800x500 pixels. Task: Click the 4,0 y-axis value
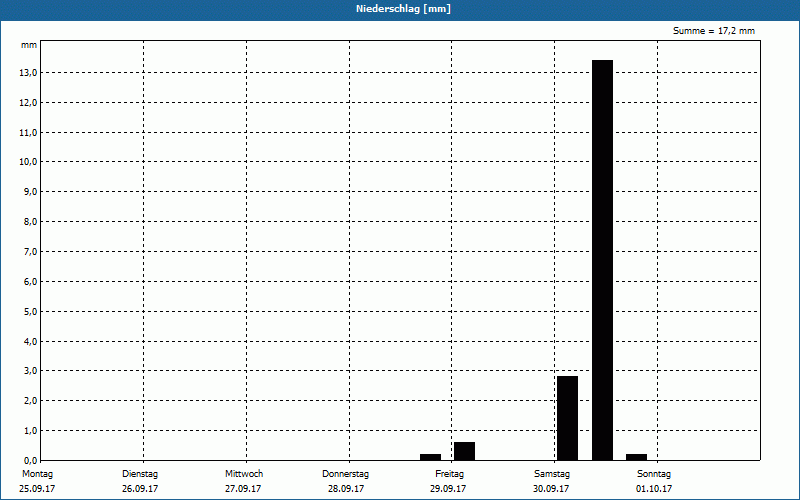tap(30, 342)
